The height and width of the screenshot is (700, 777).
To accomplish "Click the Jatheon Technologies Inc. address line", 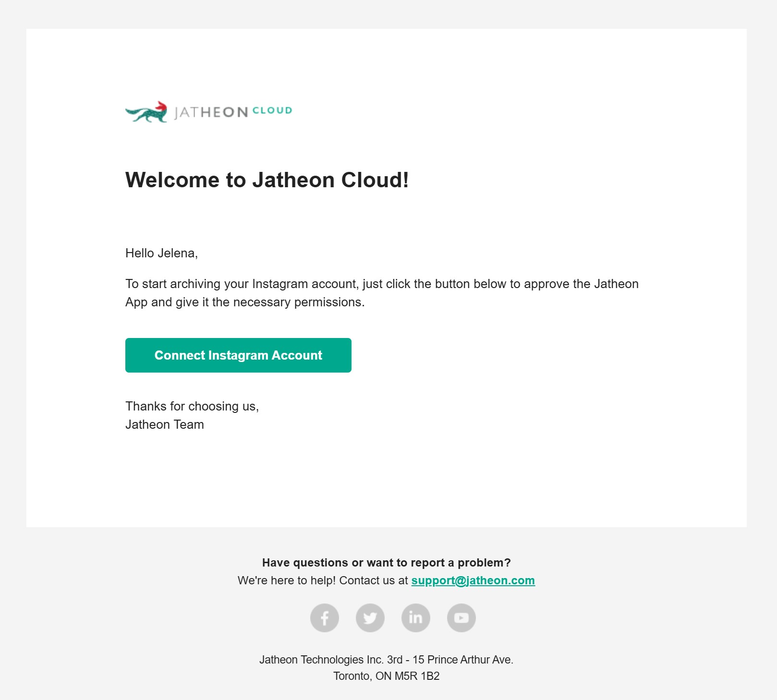I will (x=387, y=660).
